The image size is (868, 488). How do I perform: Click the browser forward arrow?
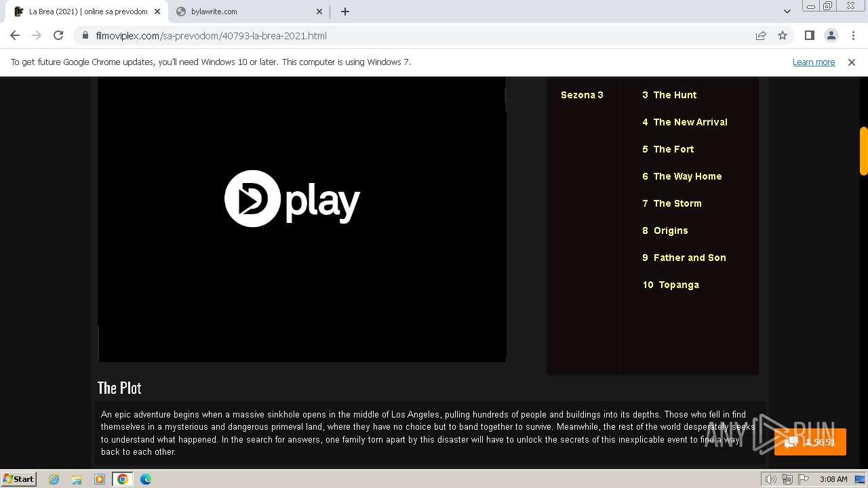coord(37,35)
